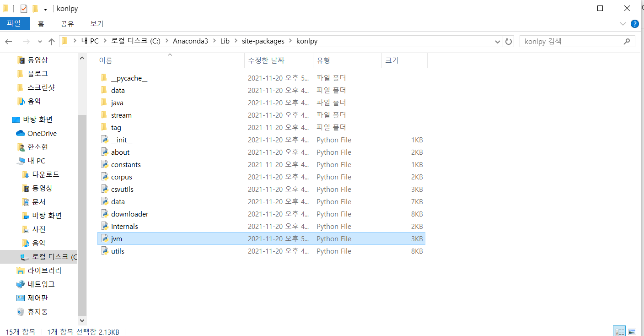This screenshot has height=336, width=644.
Task: Select the corpus Python file icon
Action: tap(104, 177)
